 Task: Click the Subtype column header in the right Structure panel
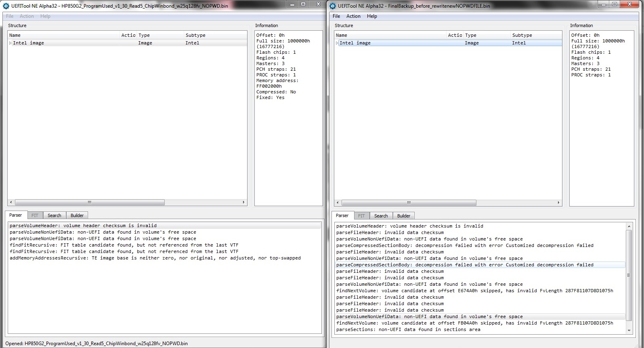coord(522,35)
